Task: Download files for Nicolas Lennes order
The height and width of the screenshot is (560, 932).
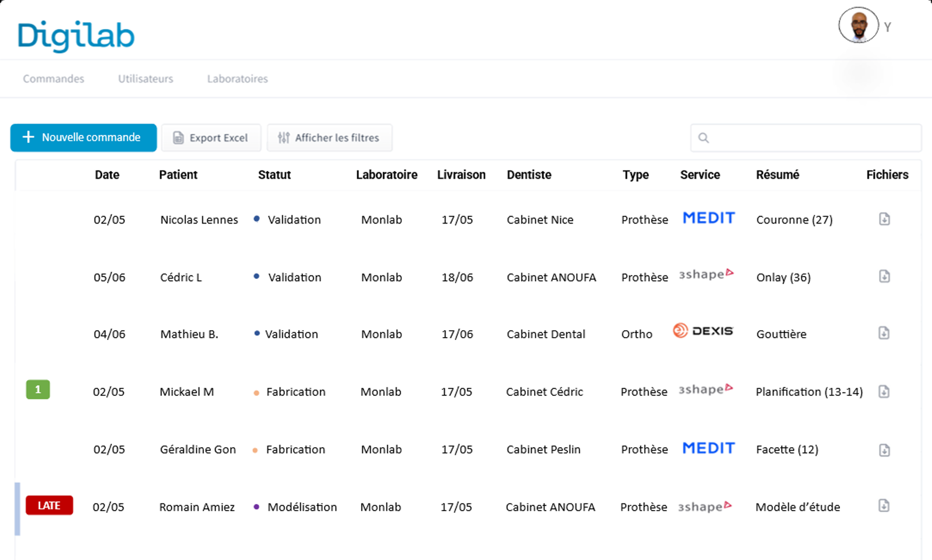Action: point(884,219)
